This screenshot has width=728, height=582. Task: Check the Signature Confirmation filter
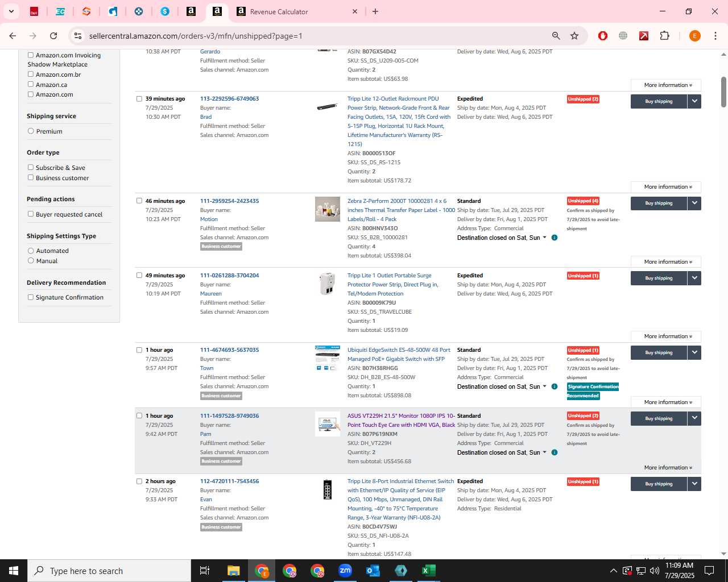pos(31,297)
